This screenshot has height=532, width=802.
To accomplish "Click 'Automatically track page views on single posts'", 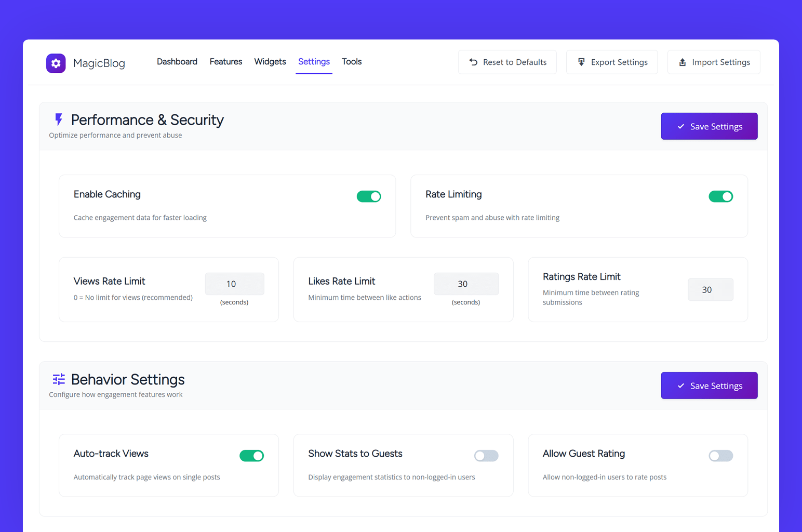I will (146, 477).
